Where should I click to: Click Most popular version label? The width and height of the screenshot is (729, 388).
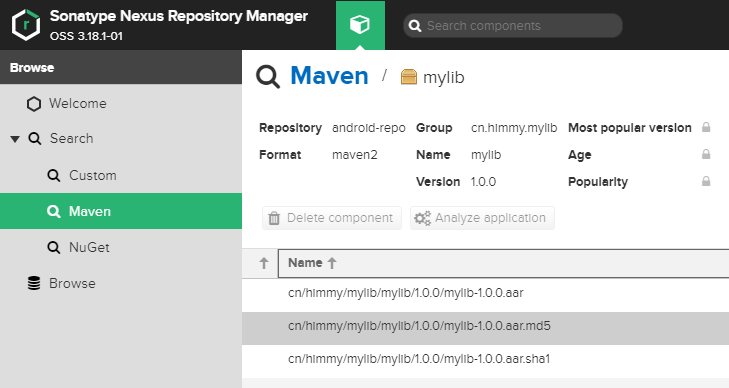(x=630, y=128)
